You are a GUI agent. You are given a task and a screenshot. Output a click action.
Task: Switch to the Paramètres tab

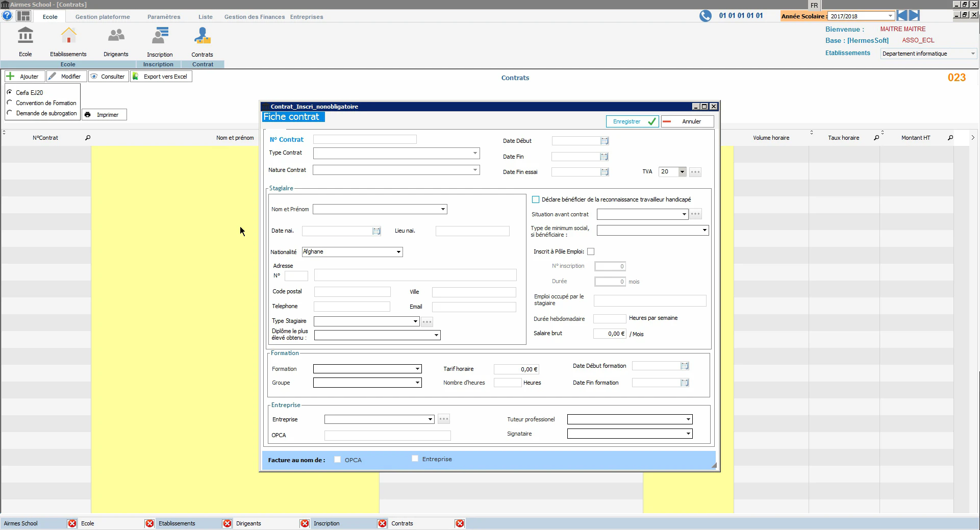pos(164,17)
